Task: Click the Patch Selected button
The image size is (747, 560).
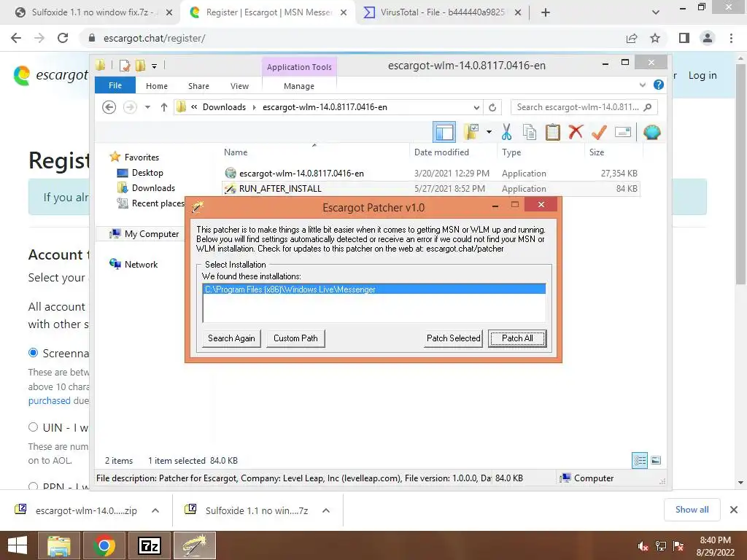Action: coord(453,338)
